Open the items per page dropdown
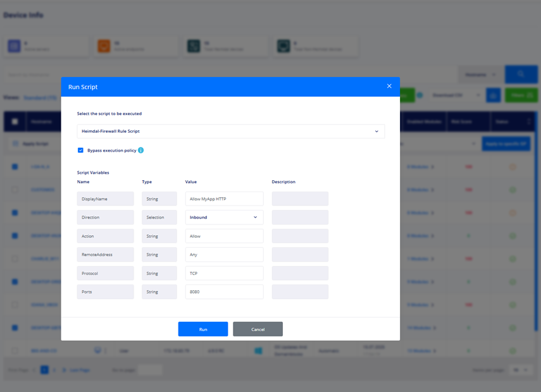This screenshot has height=392, width=541. [x=520, y=370]
